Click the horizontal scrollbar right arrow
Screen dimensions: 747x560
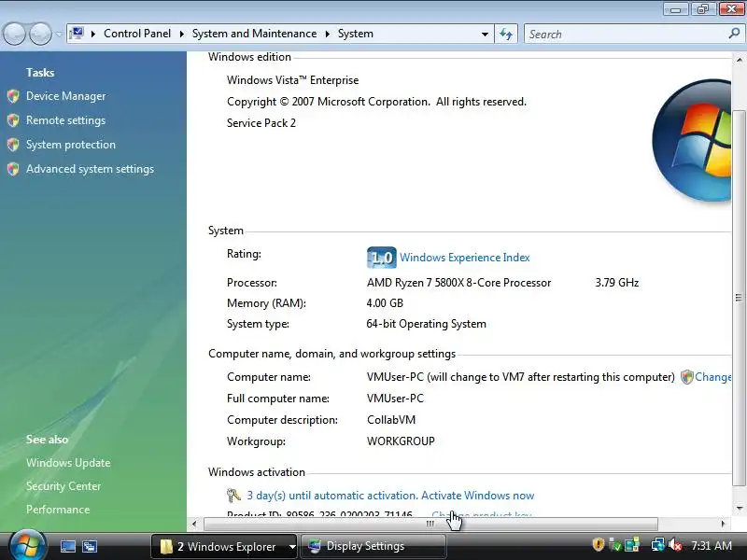coord(723,524)
